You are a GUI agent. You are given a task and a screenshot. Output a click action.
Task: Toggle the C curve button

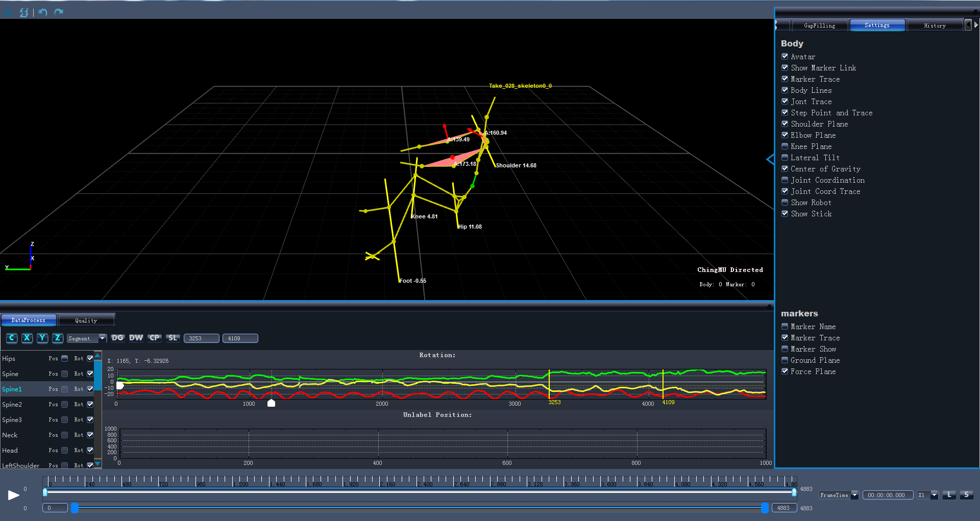(x=12, y=338)
